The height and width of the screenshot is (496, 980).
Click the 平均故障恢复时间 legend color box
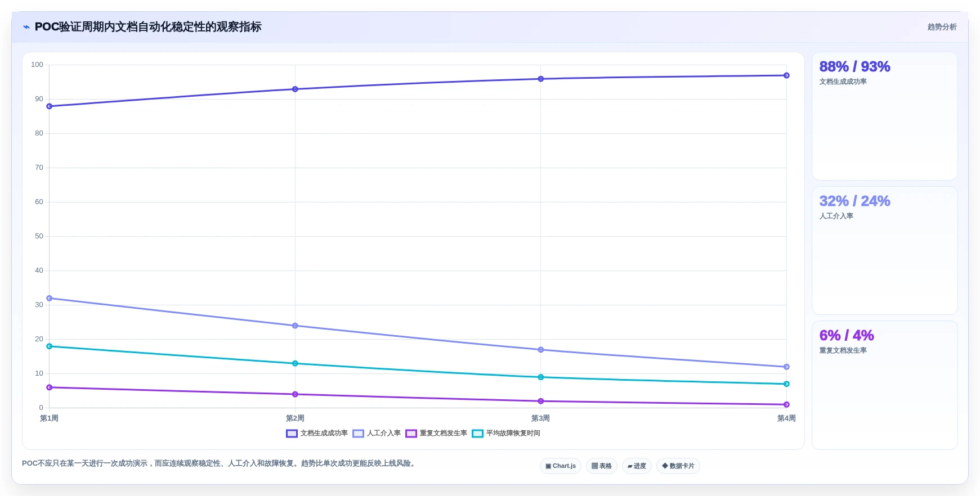tap(477, 433)
